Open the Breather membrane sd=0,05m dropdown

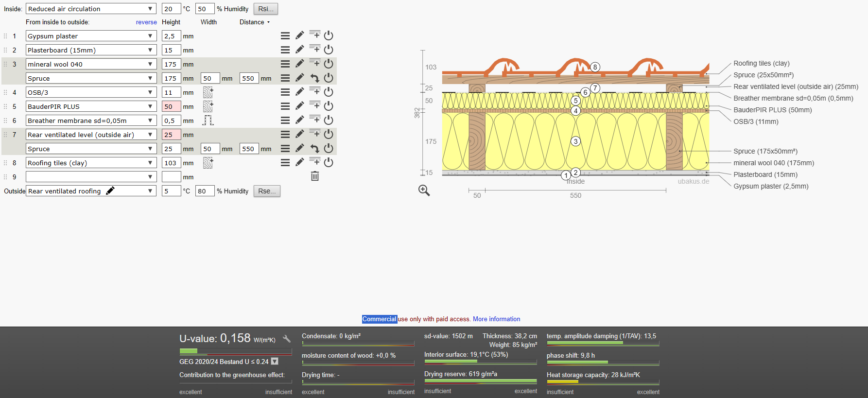(91, 121)
